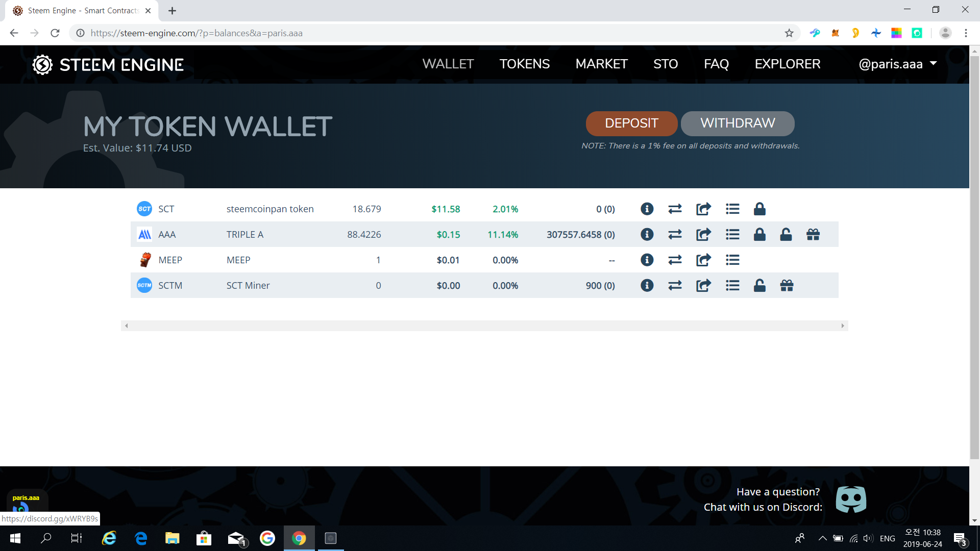
Task: View SCTM transaction history list icon
Action: pyautogui.click(x=732, y=285)
